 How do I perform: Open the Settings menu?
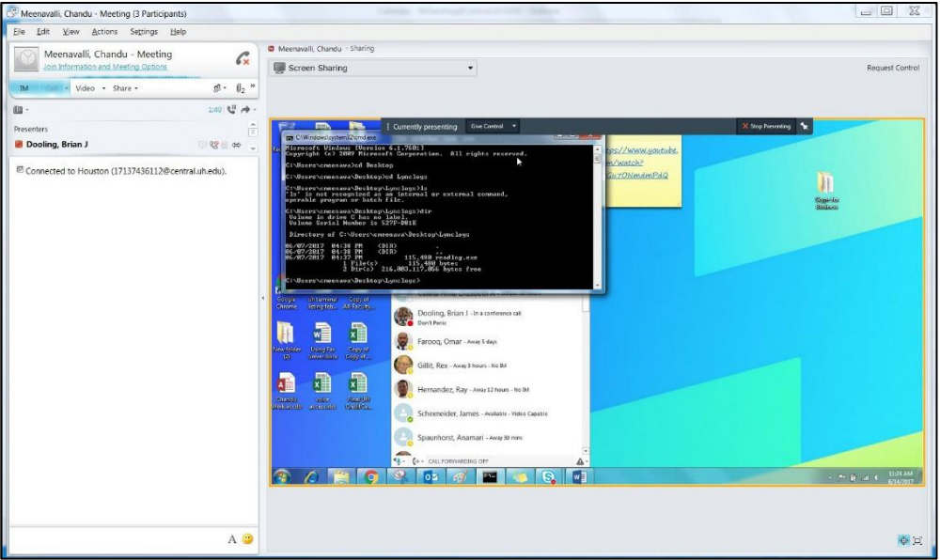tap(144, 32)
